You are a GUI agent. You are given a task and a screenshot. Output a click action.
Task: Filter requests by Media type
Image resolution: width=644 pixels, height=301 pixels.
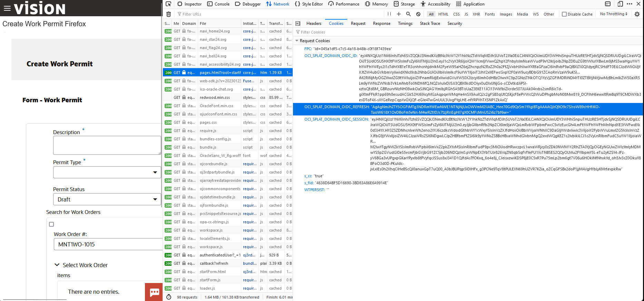522,14
